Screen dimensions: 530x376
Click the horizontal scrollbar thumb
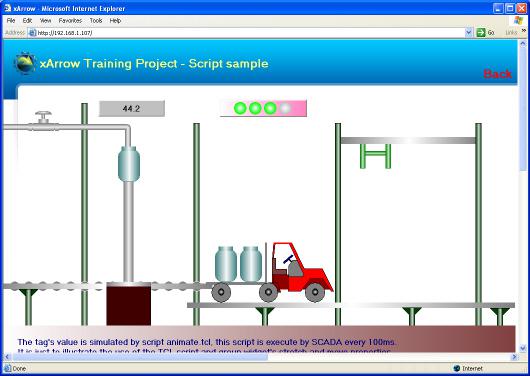tap(140, 357)
